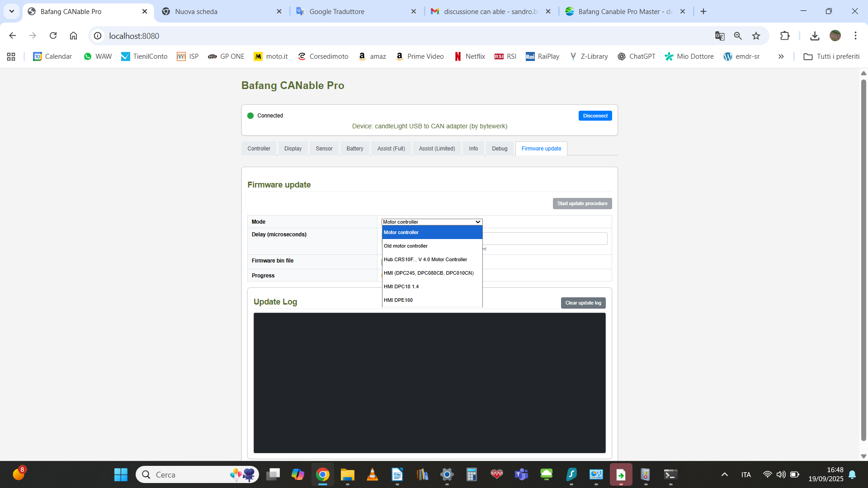Screen dimensions: 868x488
Task: Switch to Google Traduttore tab
Action: (356, 11)
